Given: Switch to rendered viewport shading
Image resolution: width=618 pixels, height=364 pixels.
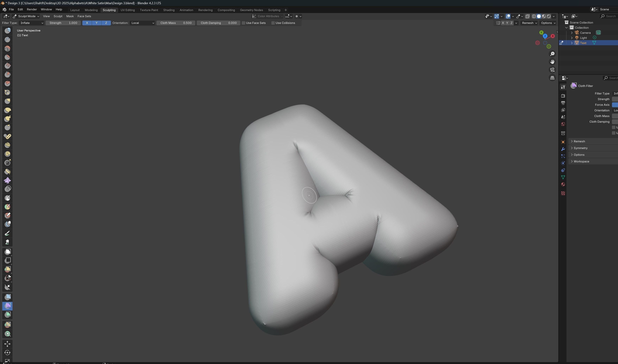Looking at the screenshot, I should [549, 16].
